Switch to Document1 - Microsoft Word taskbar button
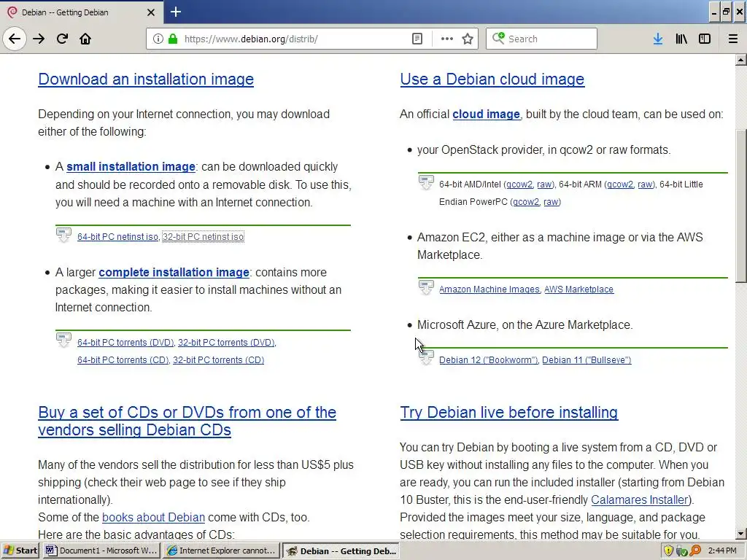Screen dimensions: 747x560 pos(101,551)
